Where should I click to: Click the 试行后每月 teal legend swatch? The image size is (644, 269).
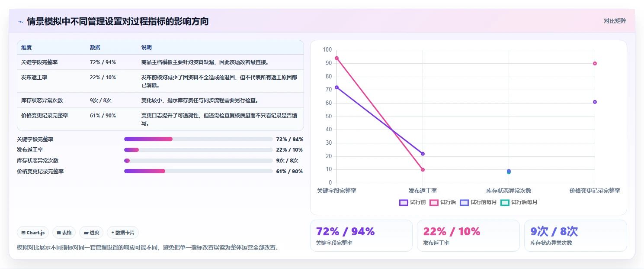[505, 202]
